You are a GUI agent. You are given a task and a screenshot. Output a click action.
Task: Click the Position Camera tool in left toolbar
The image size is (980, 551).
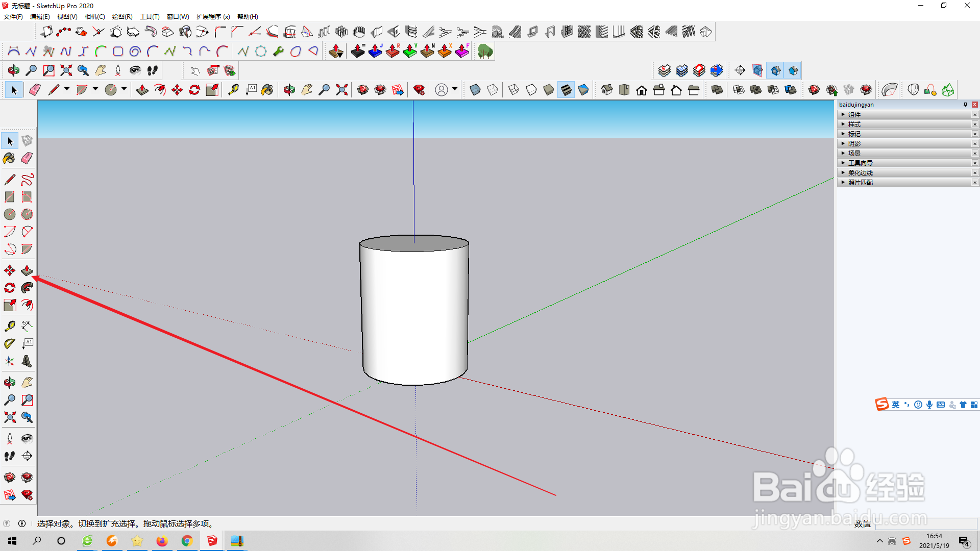(x=10, y=438)
